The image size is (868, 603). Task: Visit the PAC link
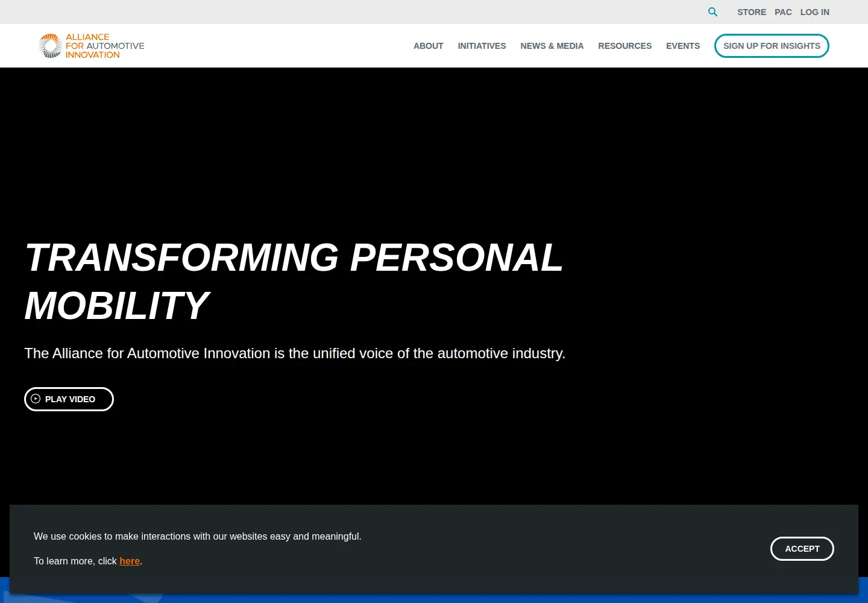pyautogui.click(x=783, y=12)
